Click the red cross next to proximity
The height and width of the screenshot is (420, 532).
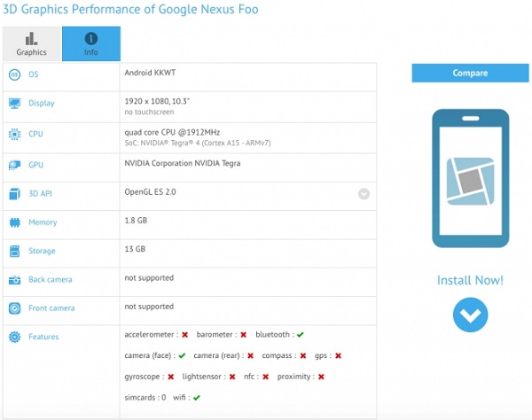[x=321, y=377]
